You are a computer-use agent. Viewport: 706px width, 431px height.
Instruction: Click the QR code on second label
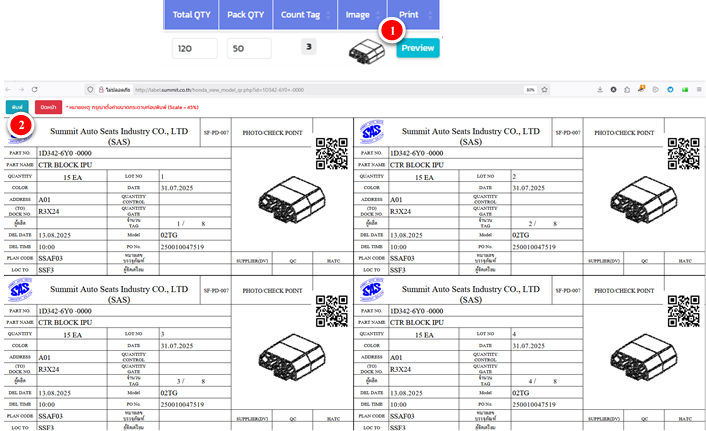click(x=683, y=154)
